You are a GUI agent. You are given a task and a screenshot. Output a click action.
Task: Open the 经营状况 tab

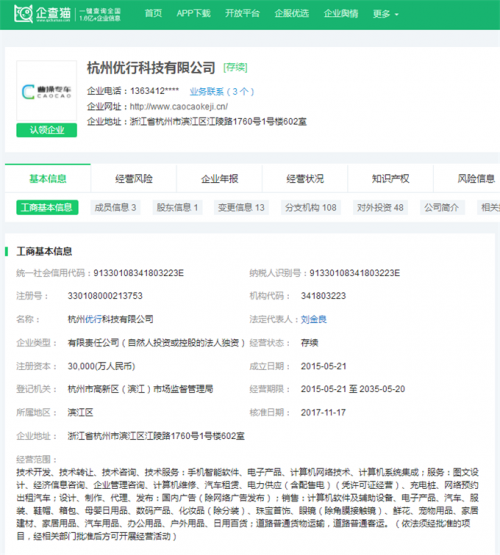coord(305,178)
